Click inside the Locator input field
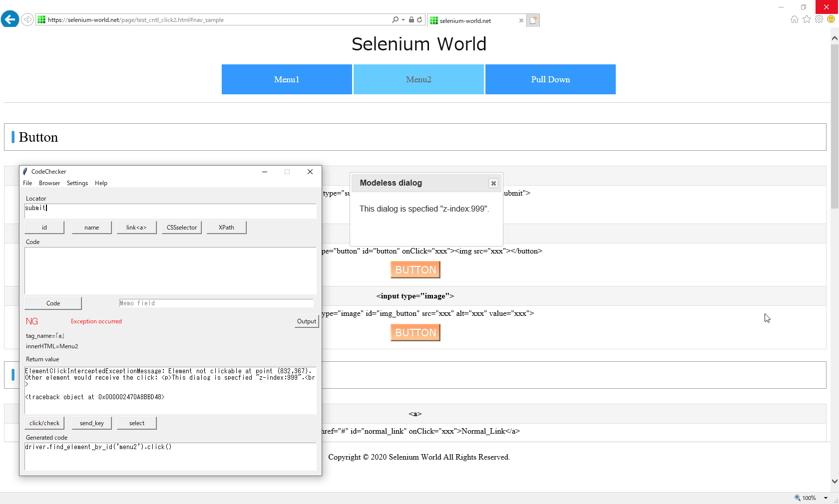 [x=170, y=210]
